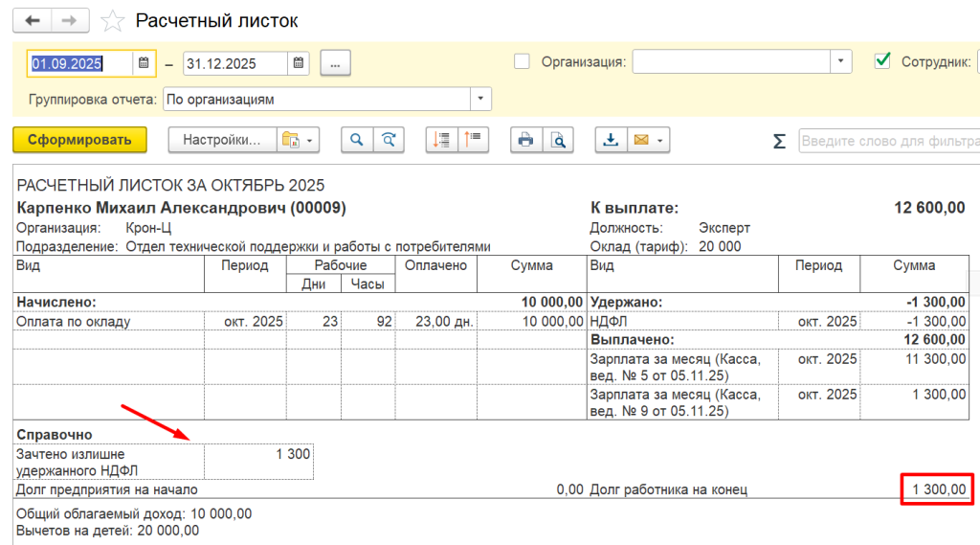This screenshot has width=980, height=545.
Task: Click the find next icon
Action: [x=389, y=140]
